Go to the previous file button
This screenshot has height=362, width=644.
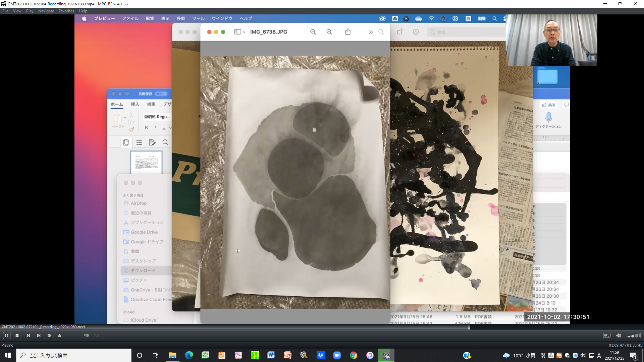point(29,336)
